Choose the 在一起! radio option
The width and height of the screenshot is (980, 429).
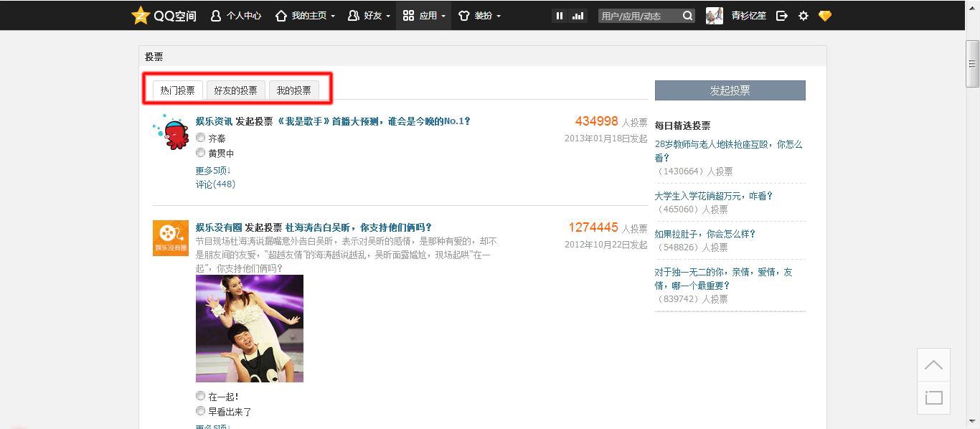click(201, 396)
